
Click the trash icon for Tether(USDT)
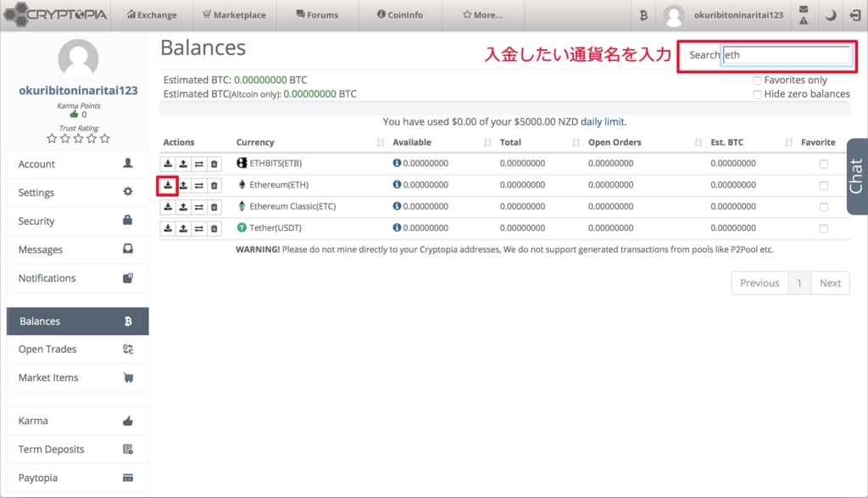tap(214, 228)
